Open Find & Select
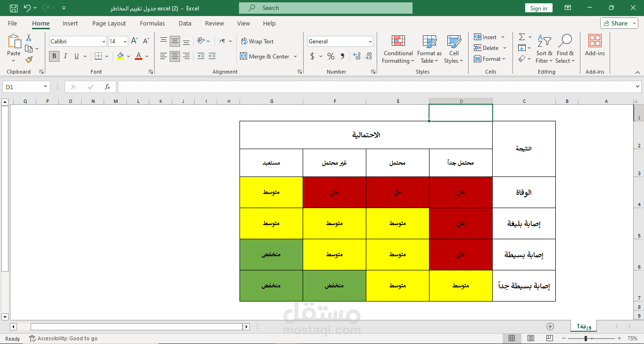This screenshot has height=344, width=644. [x=565, y=49]
